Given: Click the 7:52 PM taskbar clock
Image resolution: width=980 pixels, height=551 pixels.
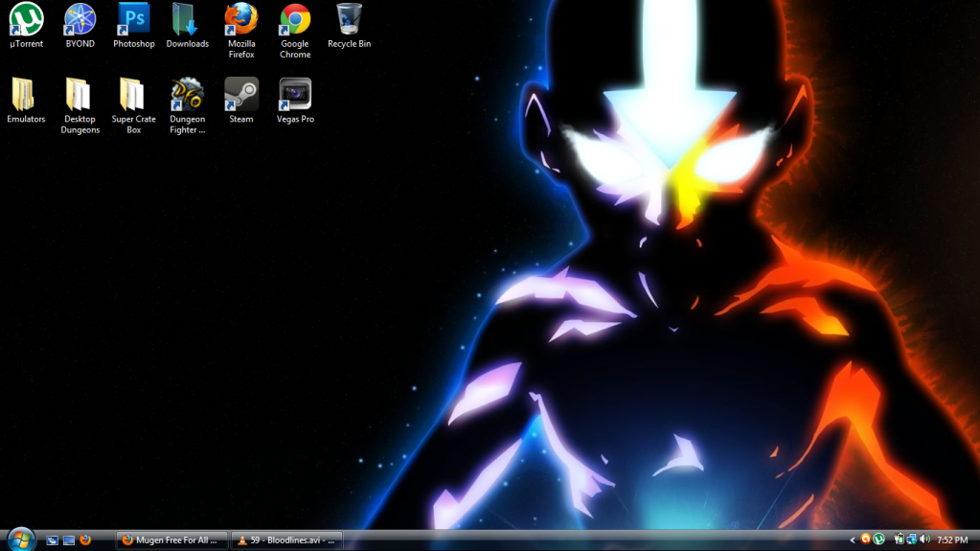Looking at the screenshot, I should click(x=952, y=540).
